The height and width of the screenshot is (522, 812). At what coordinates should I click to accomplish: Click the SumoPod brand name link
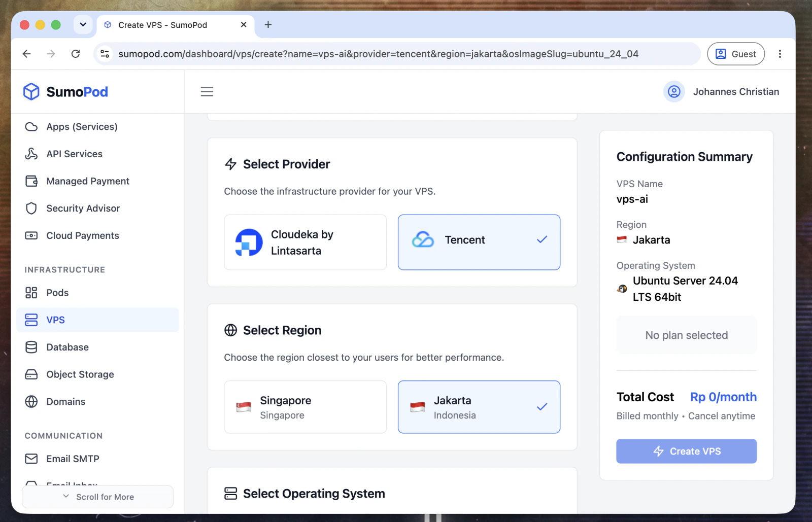click(x=77, y=92)
